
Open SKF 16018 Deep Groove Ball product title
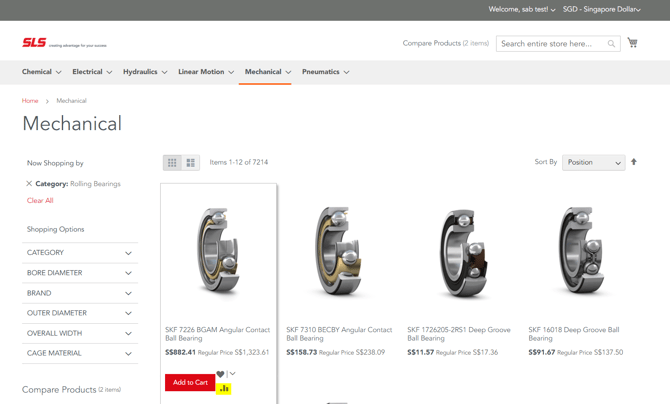[x=574, y=334]
